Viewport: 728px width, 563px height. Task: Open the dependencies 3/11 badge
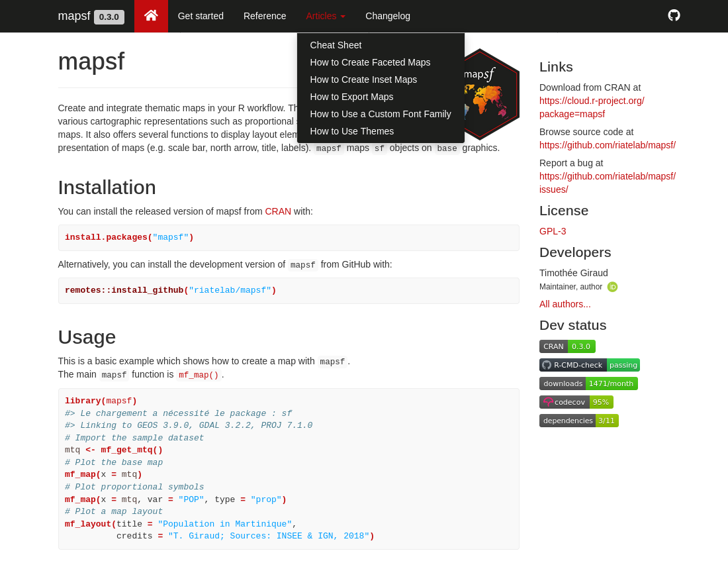(578, 421)
